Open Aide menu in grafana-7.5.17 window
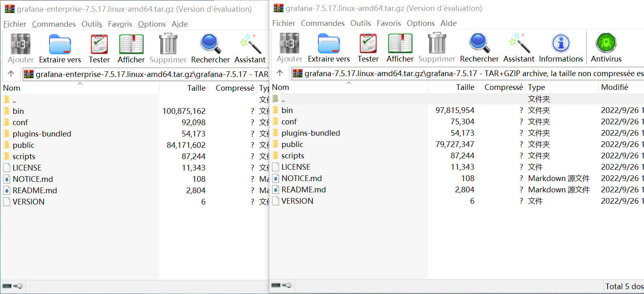Screen dimensions: 644x294 [449, 23]
